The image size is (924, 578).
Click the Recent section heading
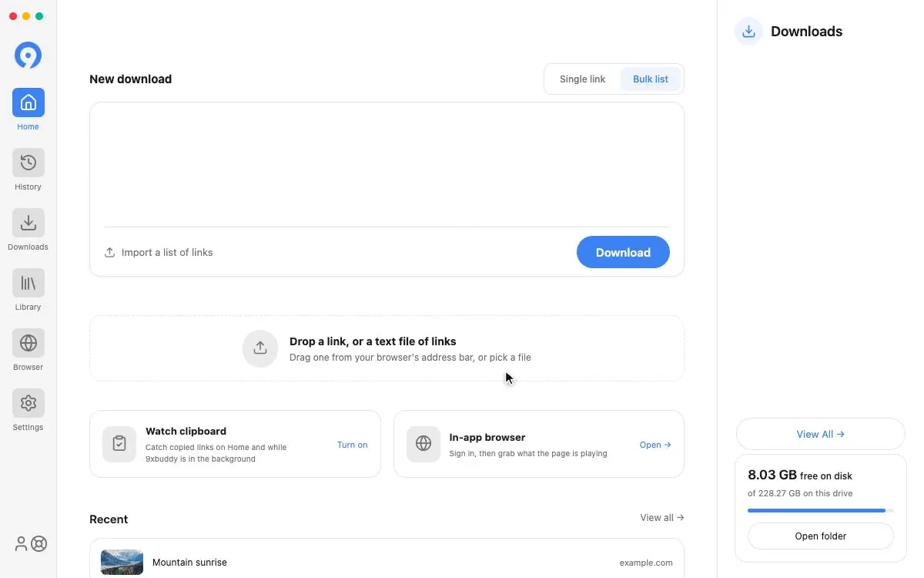tap(109, 519)
